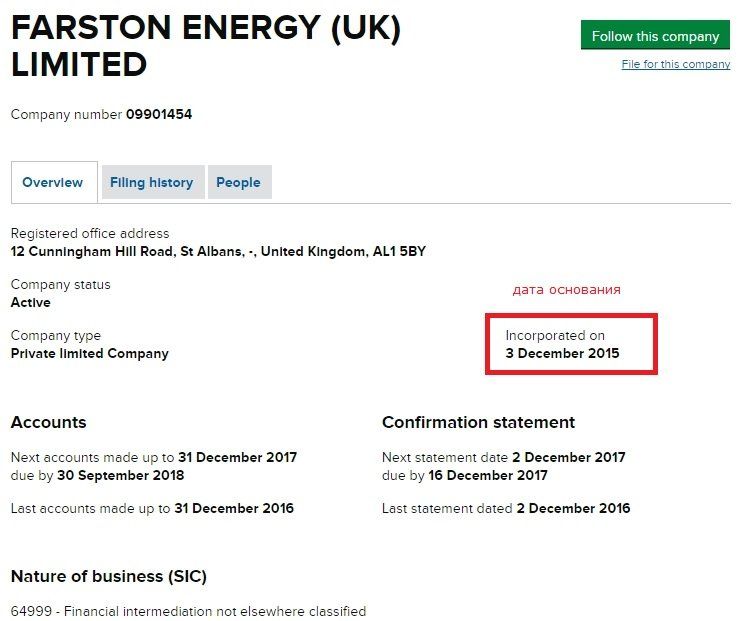Click the last statement date 2 December 2016
The image size is (746, 621).
(573, 508)
